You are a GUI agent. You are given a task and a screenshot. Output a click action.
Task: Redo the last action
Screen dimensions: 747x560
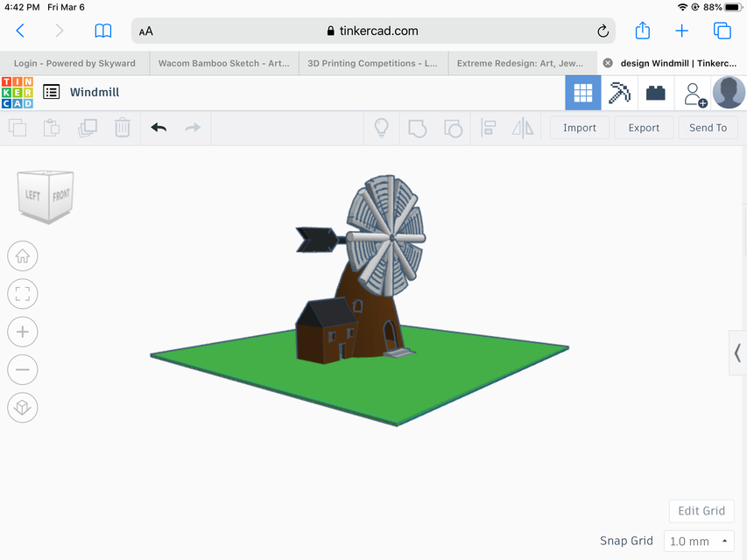tap(192, 128)
